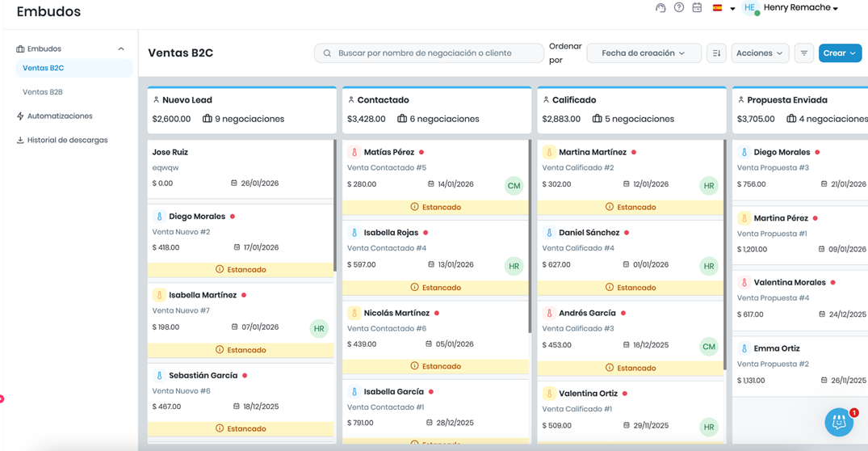This screenshot has width=868, height=451.
Task: Click HR avatar on Valentina Ortiz card
Action: 709,427
